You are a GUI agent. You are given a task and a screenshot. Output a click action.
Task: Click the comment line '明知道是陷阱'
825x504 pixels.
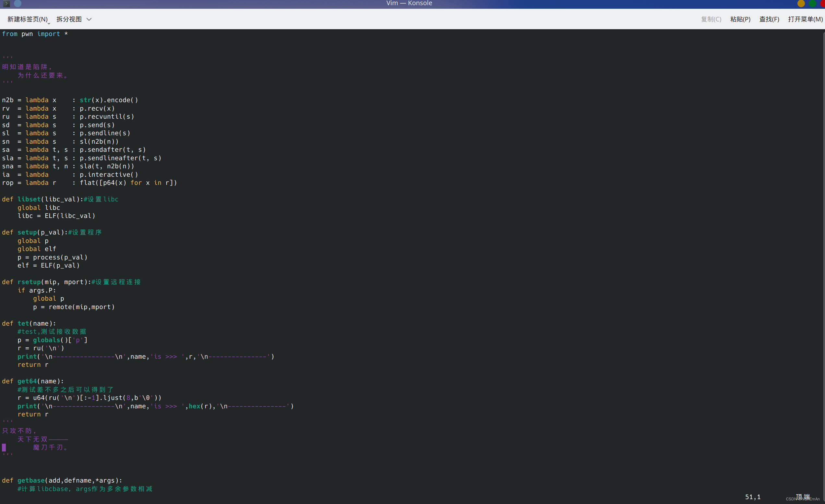(27, 67)
